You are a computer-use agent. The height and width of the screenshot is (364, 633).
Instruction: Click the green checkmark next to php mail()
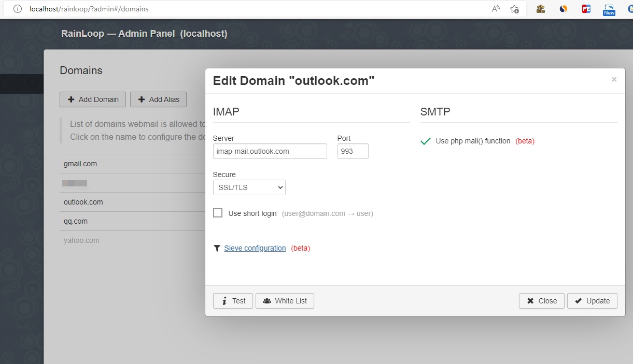point(425,140)
